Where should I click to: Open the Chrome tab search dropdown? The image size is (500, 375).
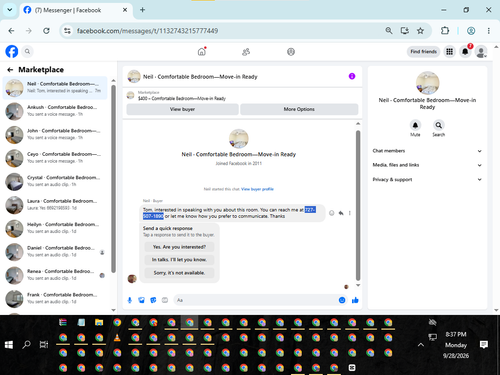tap(10, 10)
